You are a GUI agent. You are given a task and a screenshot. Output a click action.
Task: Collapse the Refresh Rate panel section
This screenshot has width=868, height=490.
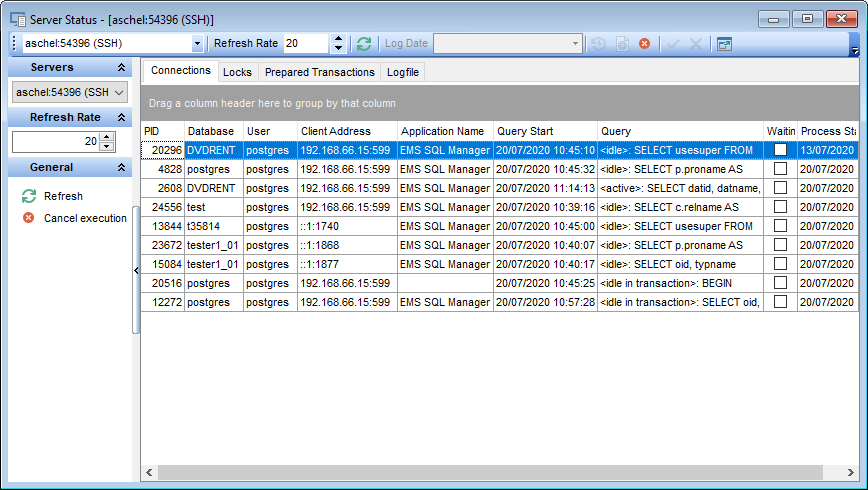[x=121, y=117]
